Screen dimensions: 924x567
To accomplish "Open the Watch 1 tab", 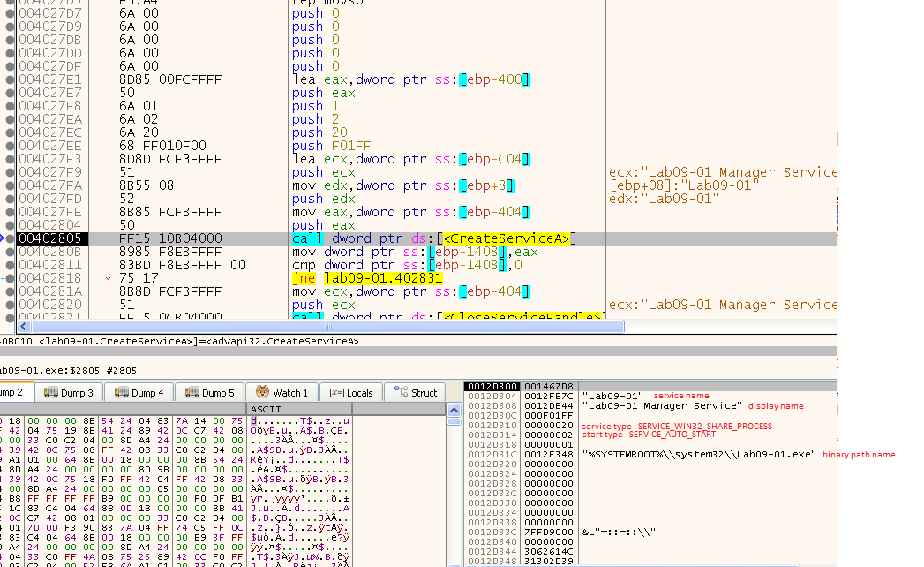I will 282,393.
